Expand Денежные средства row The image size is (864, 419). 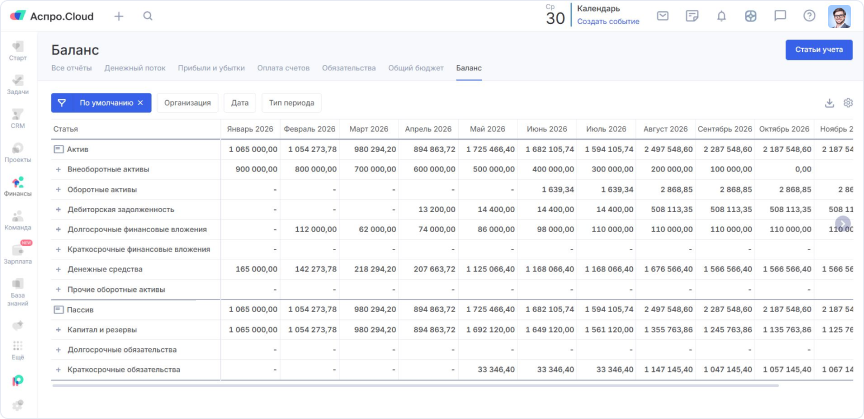pos(58,269)
